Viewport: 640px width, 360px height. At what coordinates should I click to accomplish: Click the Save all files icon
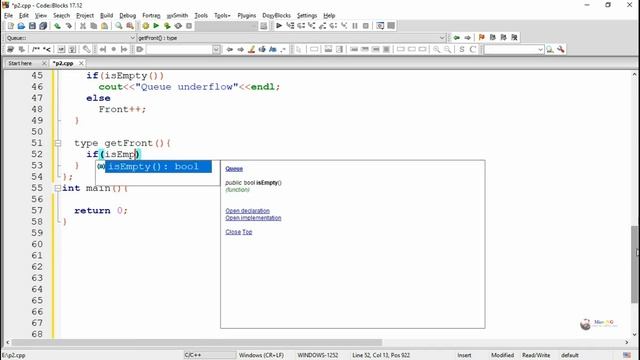click(x=43, y=26)
